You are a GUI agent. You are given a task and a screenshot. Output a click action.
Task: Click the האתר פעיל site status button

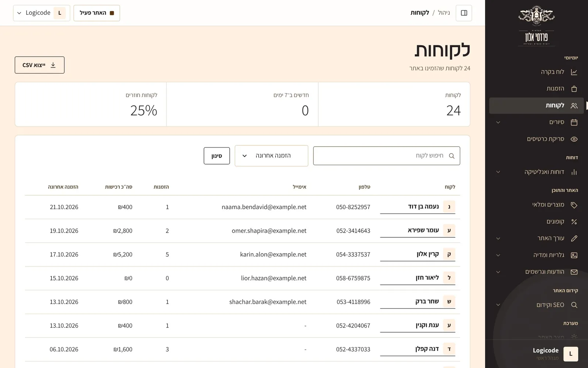97,13
